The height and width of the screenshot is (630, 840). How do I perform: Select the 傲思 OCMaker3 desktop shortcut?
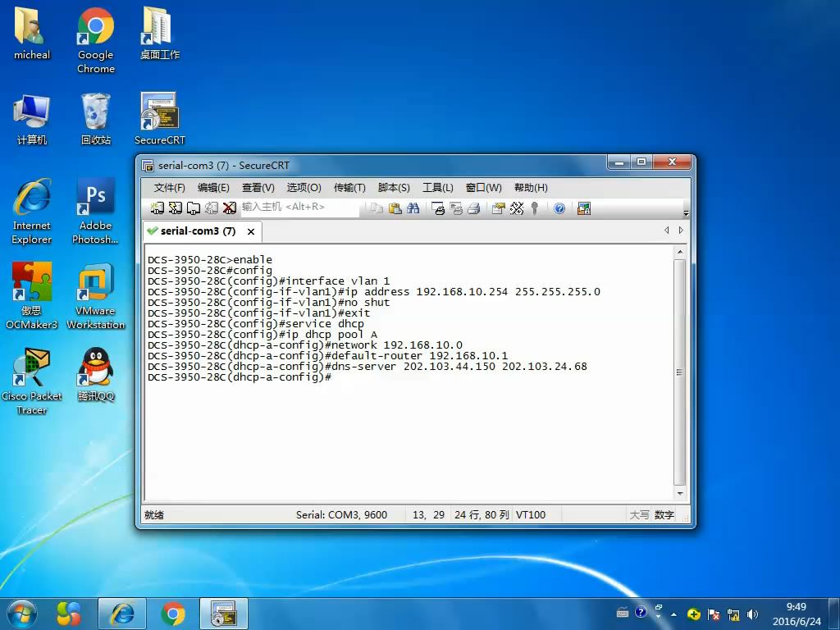point(32,296)
